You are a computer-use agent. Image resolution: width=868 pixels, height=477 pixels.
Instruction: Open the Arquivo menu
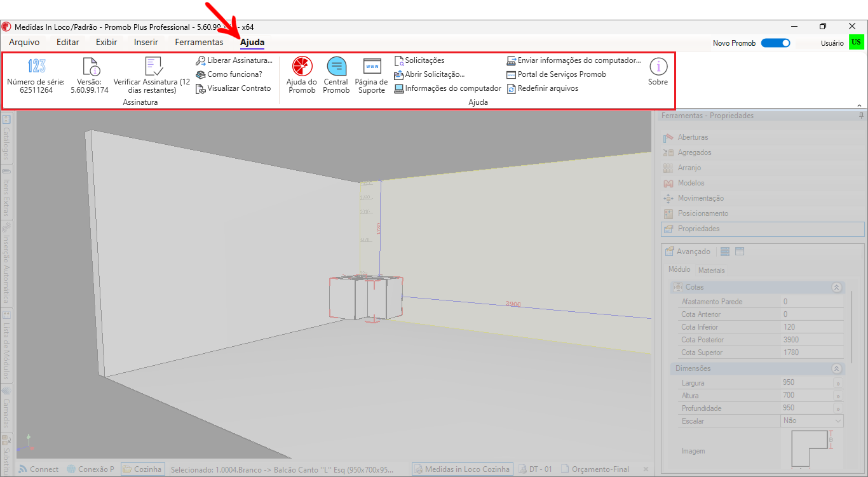24,43
